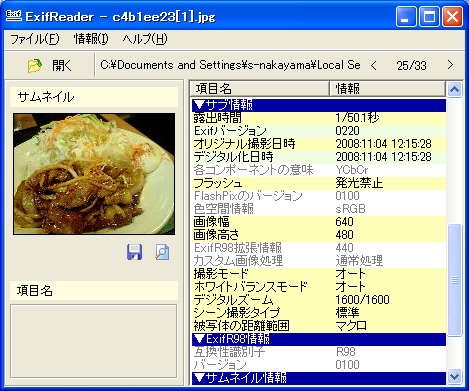Select the 被写体の距離範囲 row

(319, 326)
